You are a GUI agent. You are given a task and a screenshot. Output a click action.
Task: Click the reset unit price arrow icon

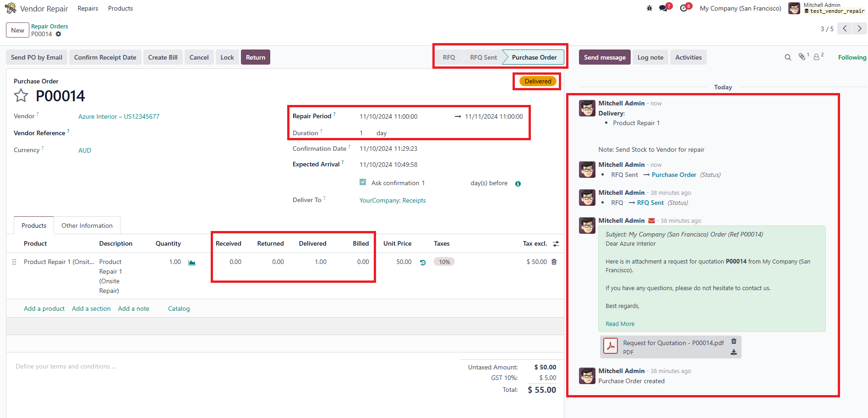(x=423, y=262)
